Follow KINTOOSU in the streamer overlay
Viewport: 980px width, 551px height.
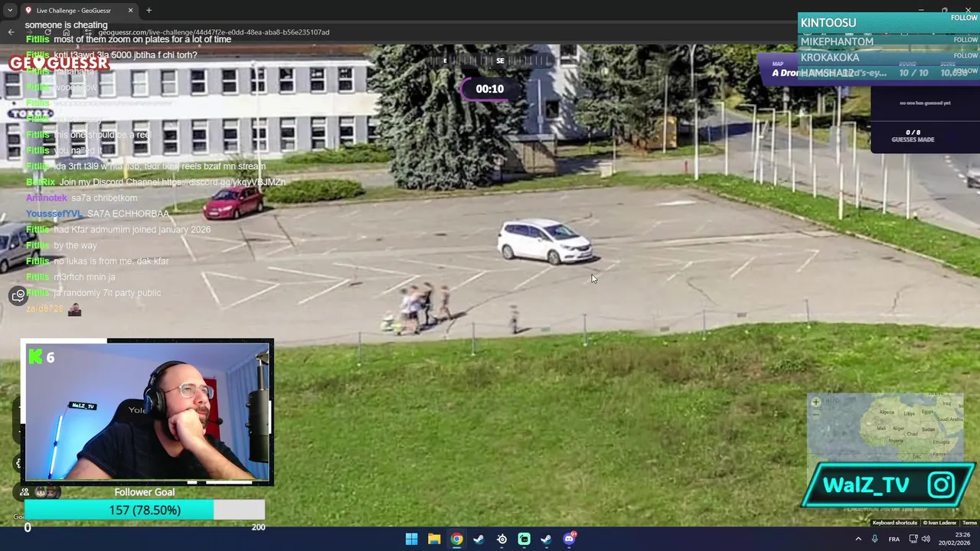click(964, 18)
